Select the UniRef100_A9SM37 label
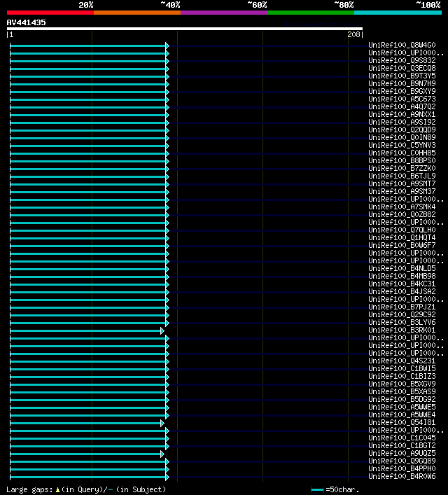Screen dimensions: 448x495 click(402, 191)
